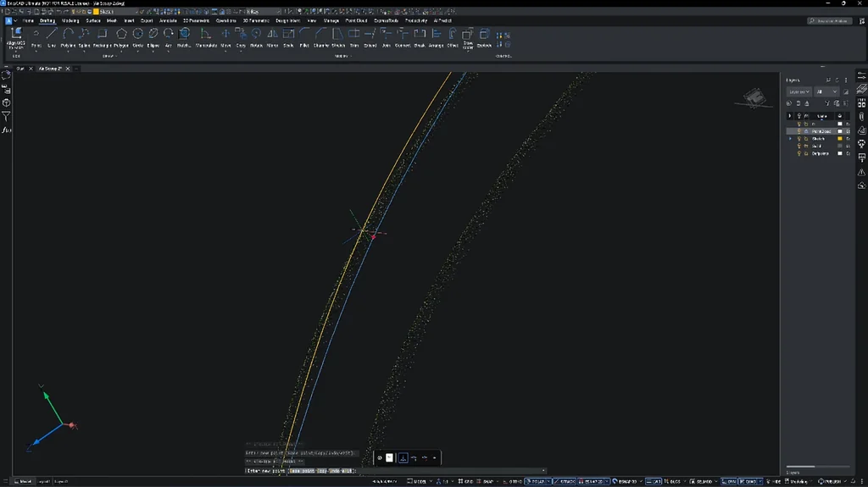Screen dimensions: 868x487
Task: Open the Modeling ribbon tab
Action: 70,20
